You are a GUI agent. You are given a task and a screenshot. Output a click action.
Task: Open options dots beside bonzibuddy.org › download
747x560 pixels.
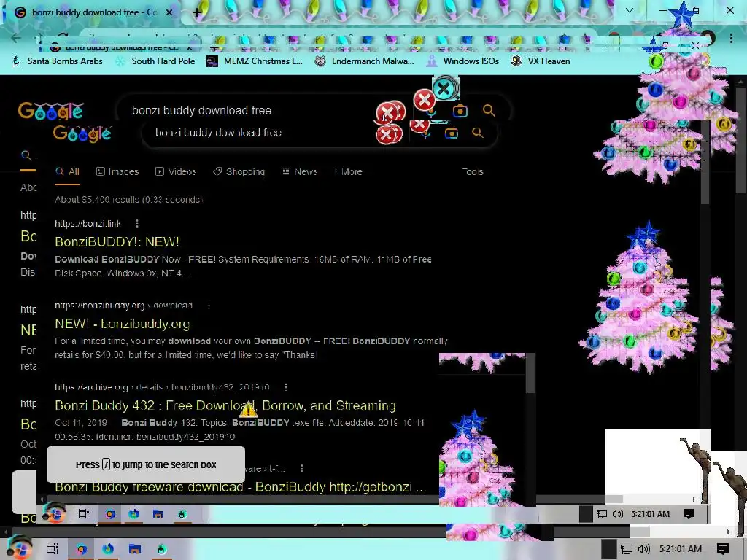209,306
